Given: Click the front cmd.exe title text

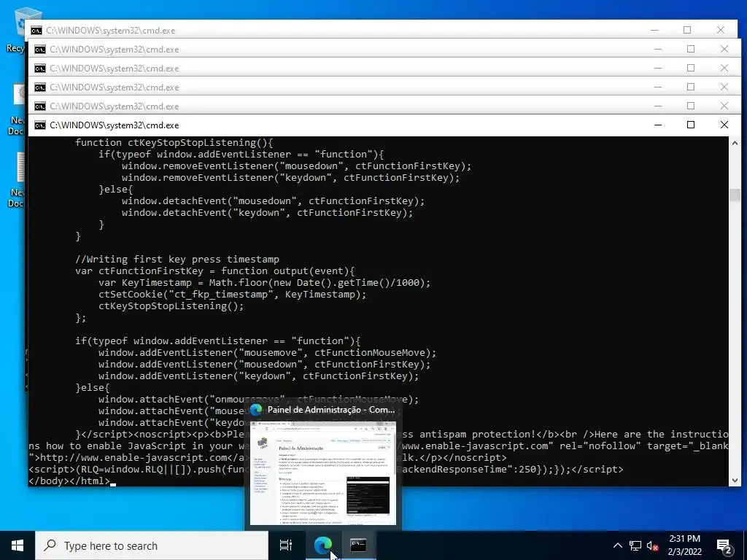Looking at the screenshot, I should 115,125.
